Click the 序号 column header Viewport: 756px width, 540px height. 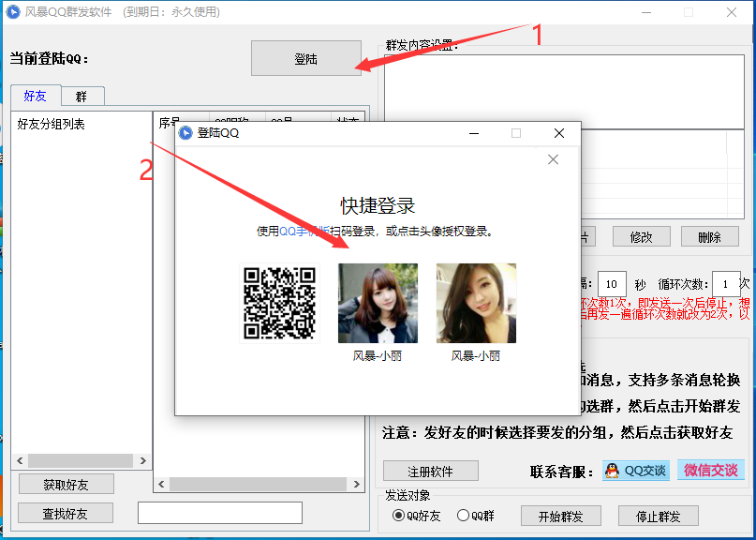click(169, 121)
